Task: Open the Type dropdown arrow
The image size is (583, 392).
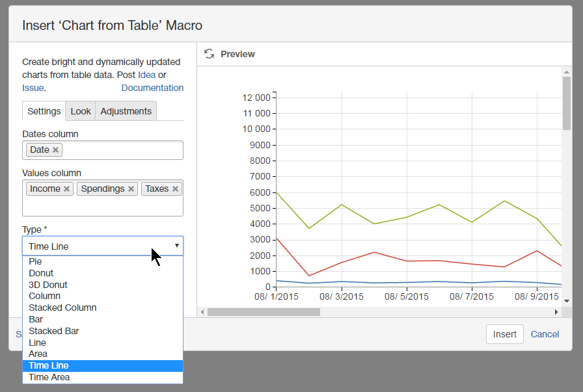Action: click(176, 246)
